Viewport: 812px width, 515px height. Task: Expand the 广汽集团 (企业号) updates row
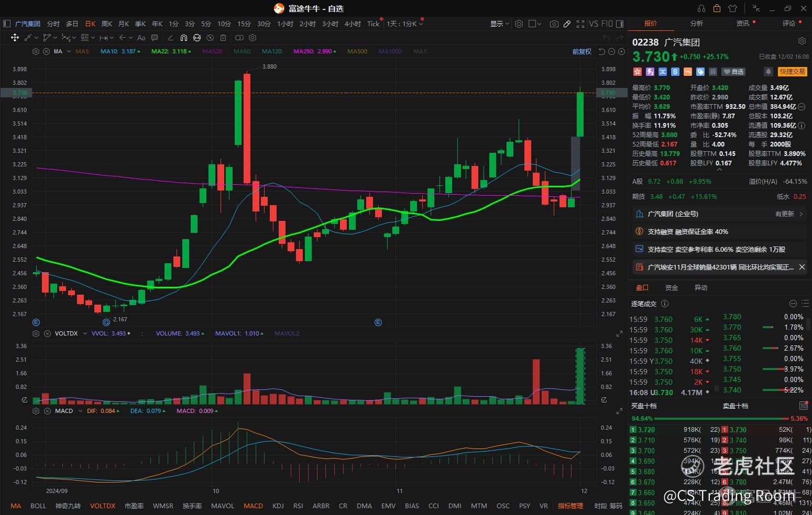coord(720,214)
